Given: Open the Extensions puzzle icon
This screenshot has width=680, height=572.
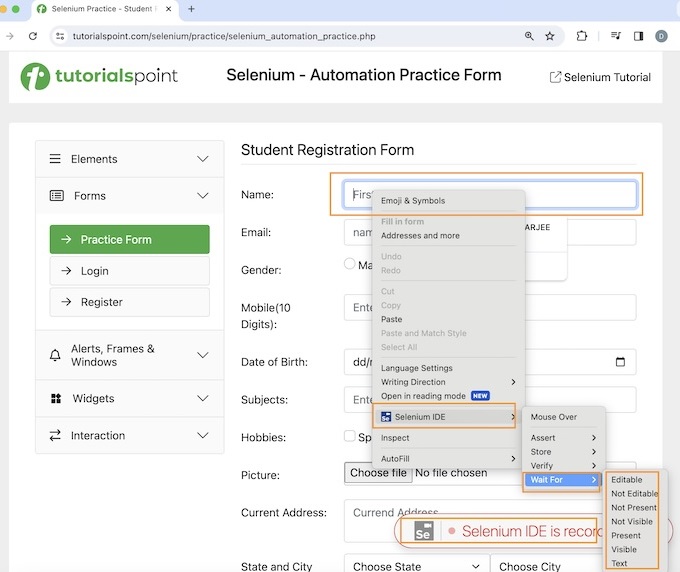Looking at the screenshot, I should pos(582,36).
